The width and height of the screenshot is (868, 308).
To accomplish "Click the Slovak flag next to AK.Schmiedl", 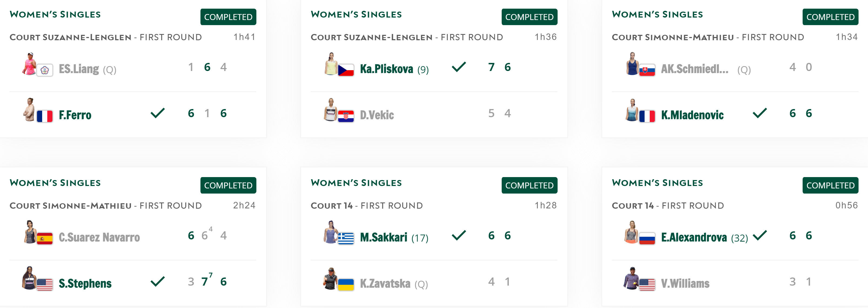I will tap(647, 70).
